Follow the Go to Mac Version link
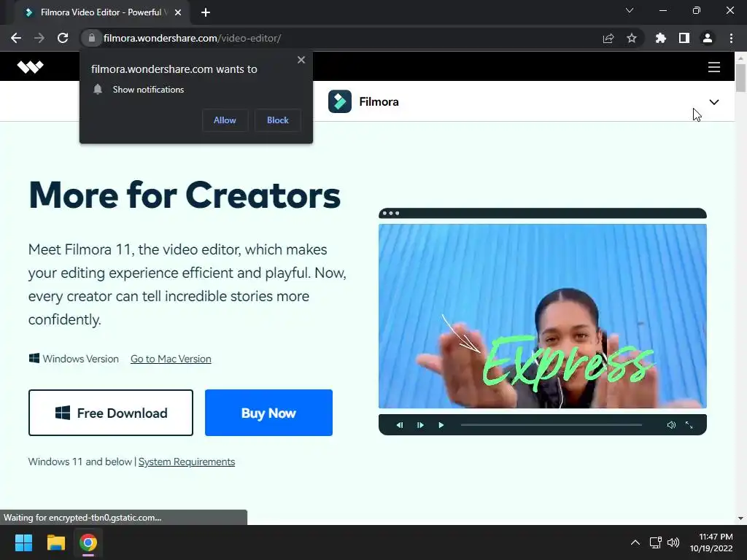 point(171,359)
